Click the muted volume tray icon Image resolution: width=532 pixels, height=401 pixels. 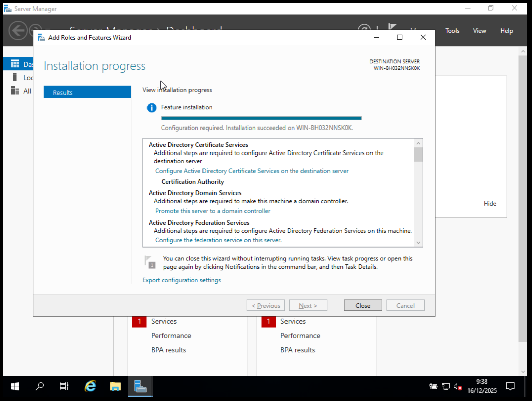click(458, 387)
